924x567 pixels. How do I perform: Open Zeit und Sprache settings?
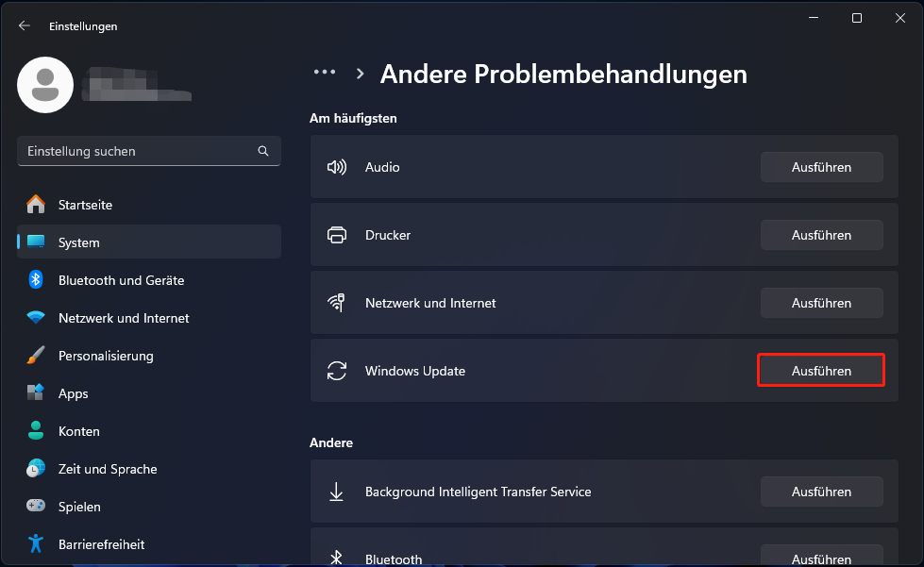coord(149,469)
